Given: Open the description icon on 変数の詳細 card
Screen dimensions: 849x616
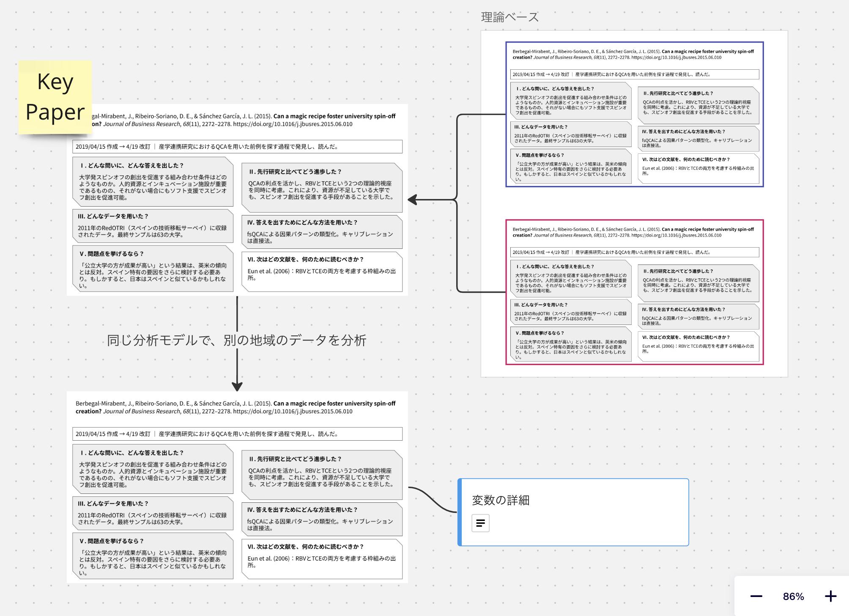Looking at the screenshot, I should tap(480, 523).
